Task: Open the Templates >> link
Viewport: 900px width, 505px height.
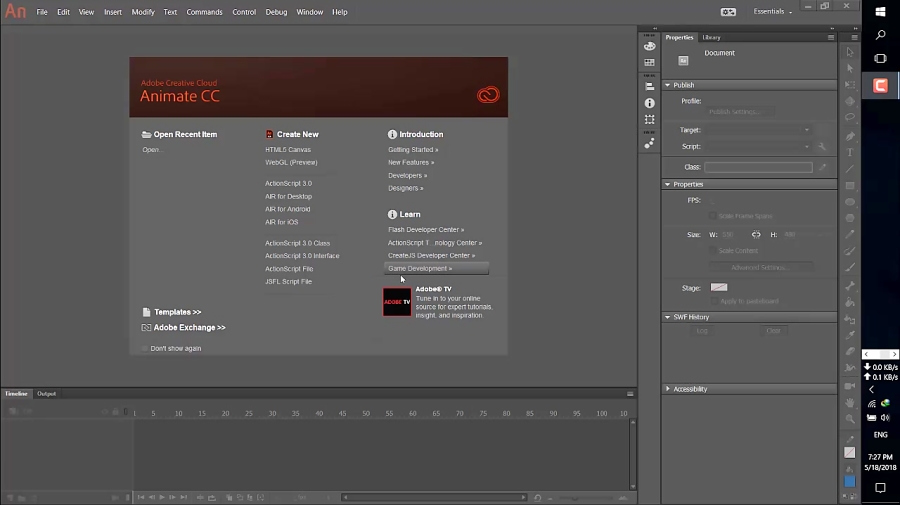Action: point(177,312)
